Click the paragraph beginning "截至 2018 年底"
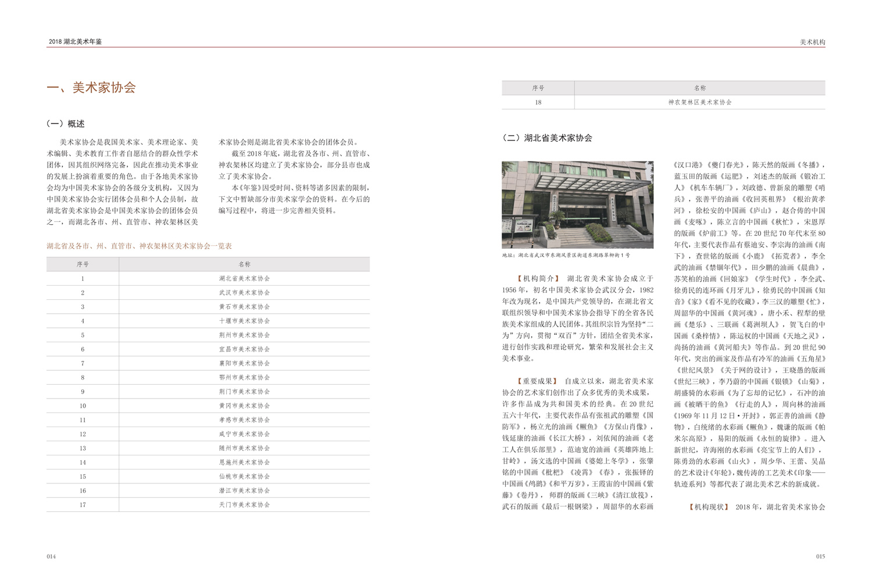The height and width of the screenshot is (588, 872). pyautogui.click(x=294, y=165)
